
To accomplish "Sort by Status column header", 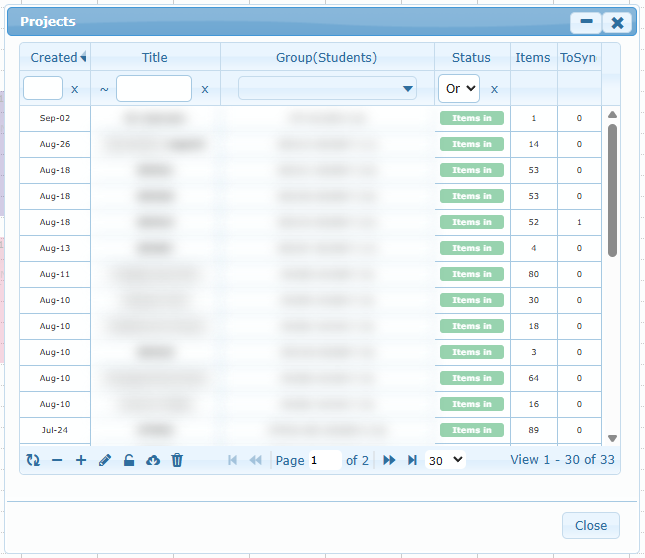I will (471, 58).
